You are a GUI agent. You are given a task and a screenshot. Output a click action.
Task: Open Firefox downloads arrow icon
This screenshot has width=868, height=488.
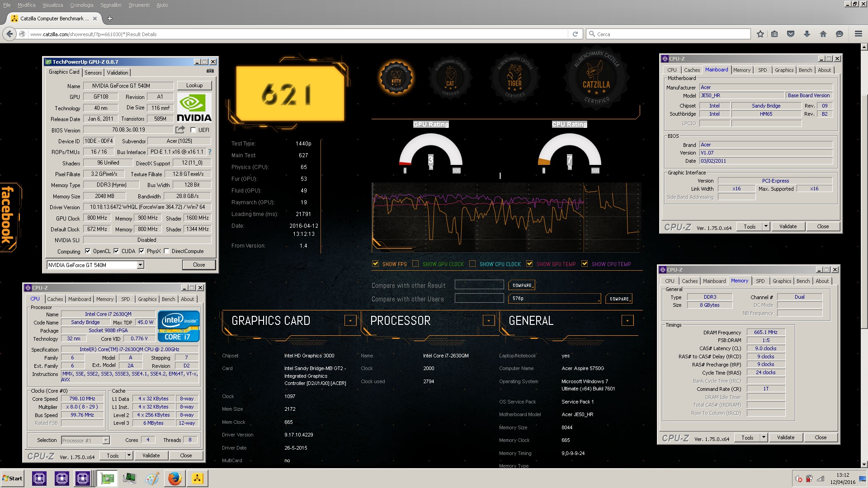pos(807,34)
